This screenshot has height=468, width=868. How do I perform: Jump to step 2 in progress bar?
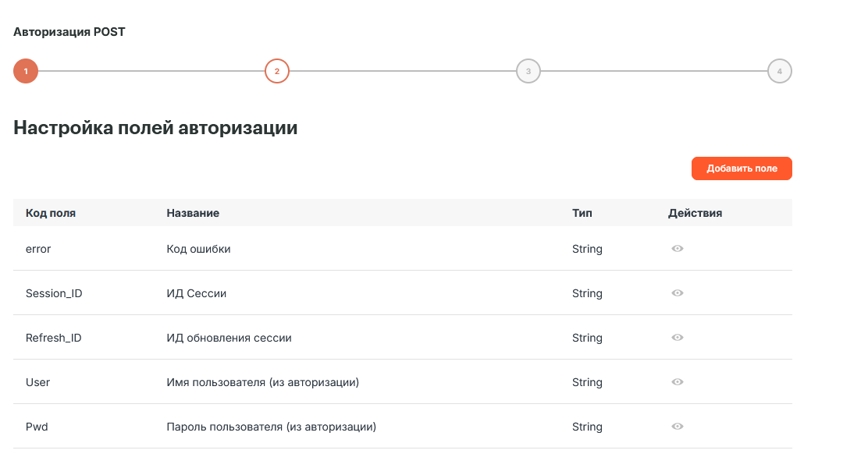[277, 71]
